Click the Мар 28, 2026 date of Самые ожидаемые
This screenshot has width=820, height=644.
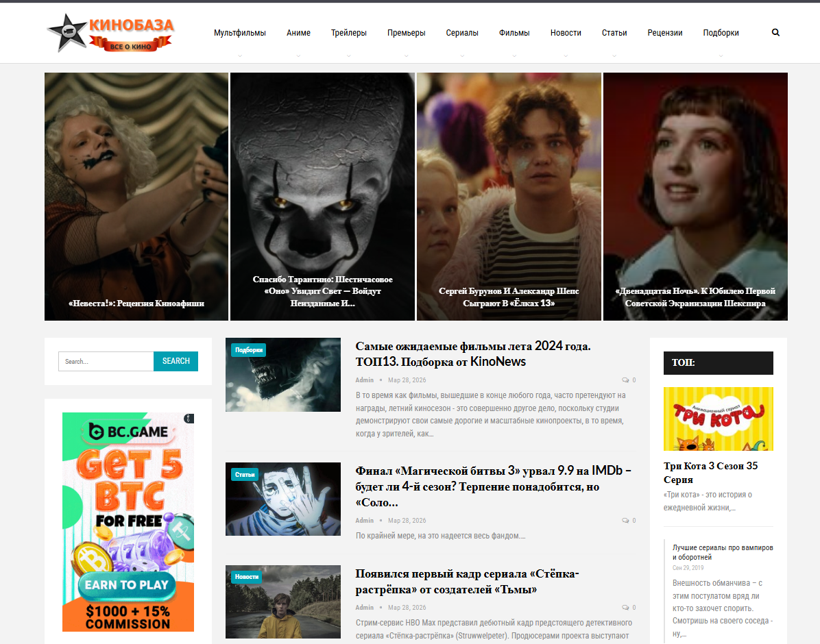pyautogui.click(x=407, y=380)
